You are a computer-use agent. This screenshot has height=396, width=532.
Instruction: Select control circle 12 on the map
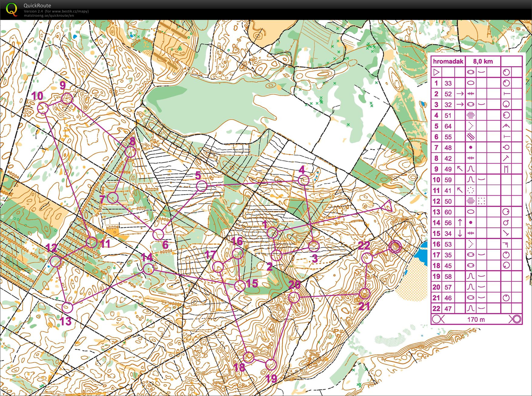coord(56,261)
